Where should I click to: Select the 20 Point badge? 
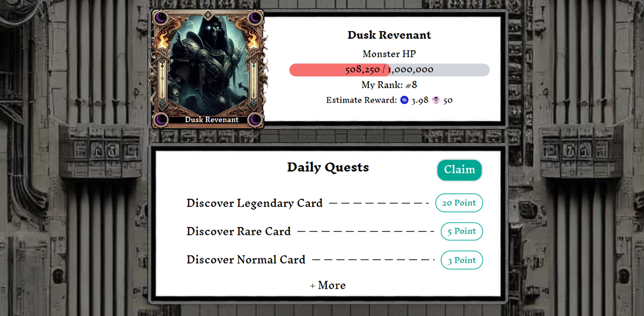pos(459,203)
